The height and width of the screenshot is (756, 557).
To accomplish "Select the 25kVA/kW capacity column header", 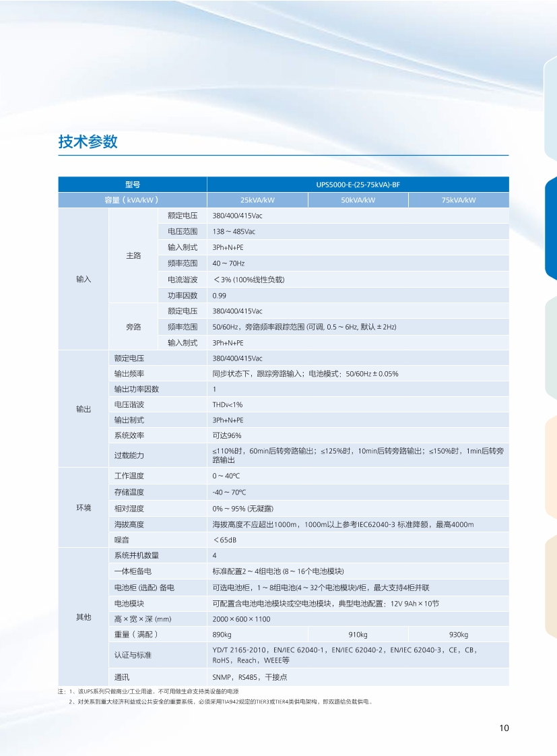I will (x=257, y=200).
